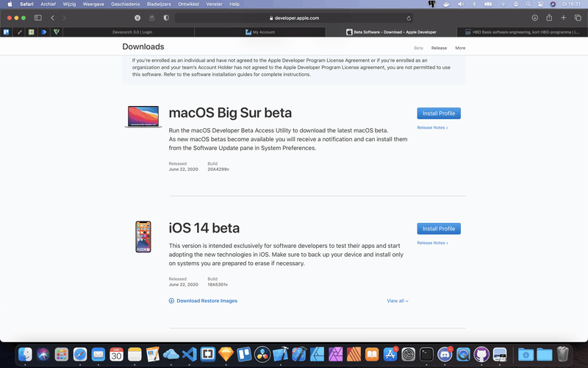588x368 pixels.
Task: Reload the developer.apple.com page
Action: [409, 18]
